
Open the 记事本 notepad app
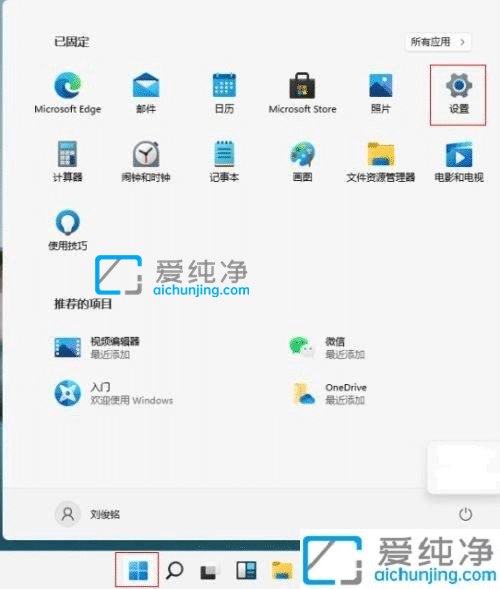[x=224, y=161]
